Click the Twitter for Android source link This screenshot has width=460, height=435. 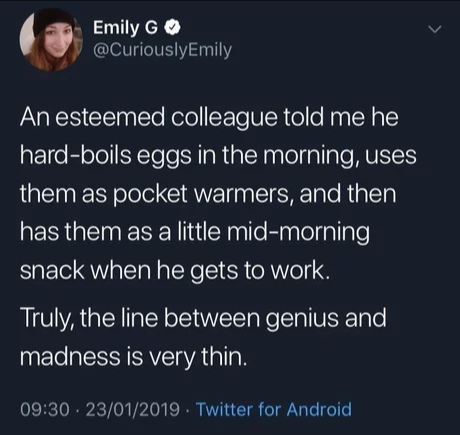(274, 409)
